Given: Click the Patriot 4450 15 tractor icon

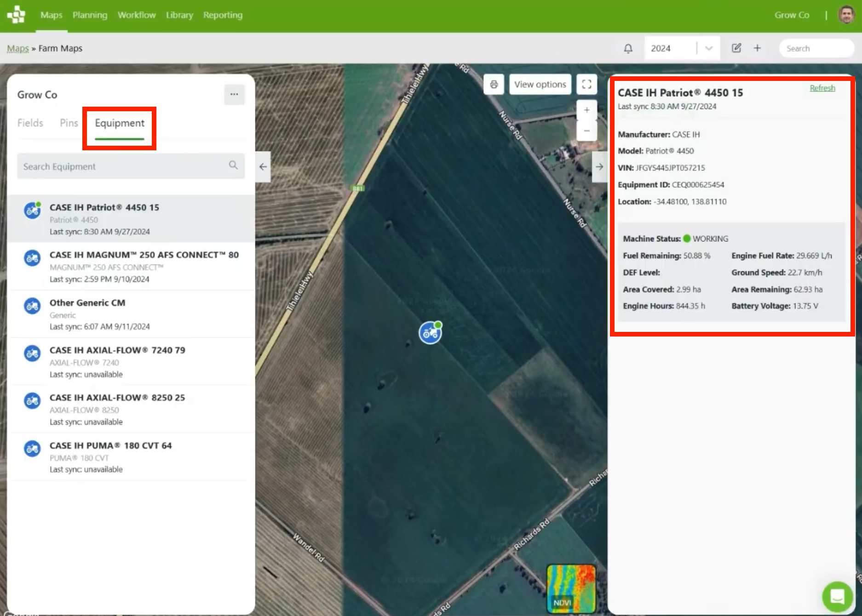Looking at the screenshot, I should tap(32, 211).
